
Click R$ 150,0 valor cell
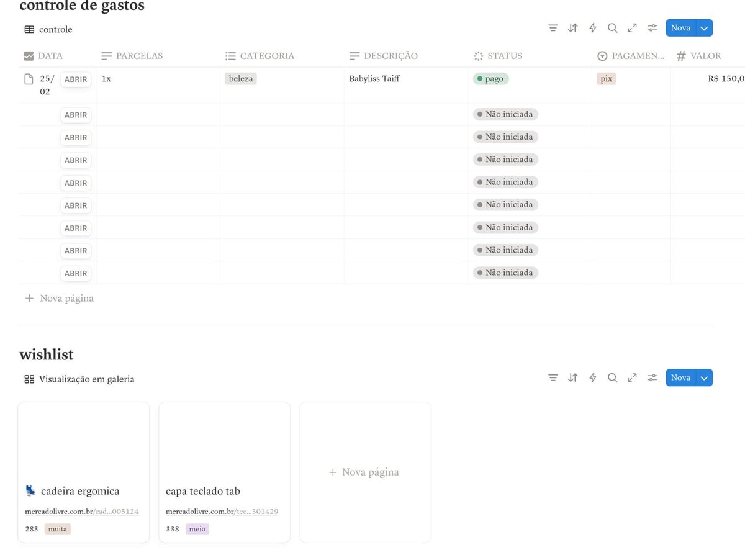click(708, 85)
